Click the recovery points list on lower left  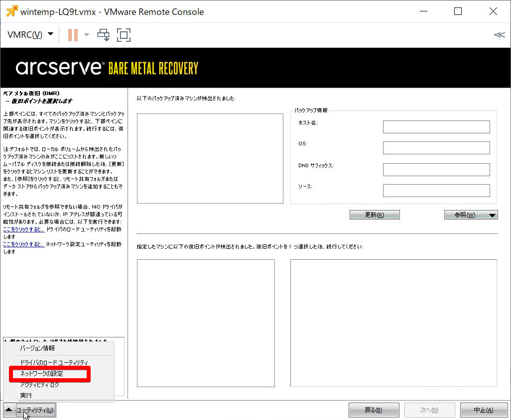(x=206, y=323)
